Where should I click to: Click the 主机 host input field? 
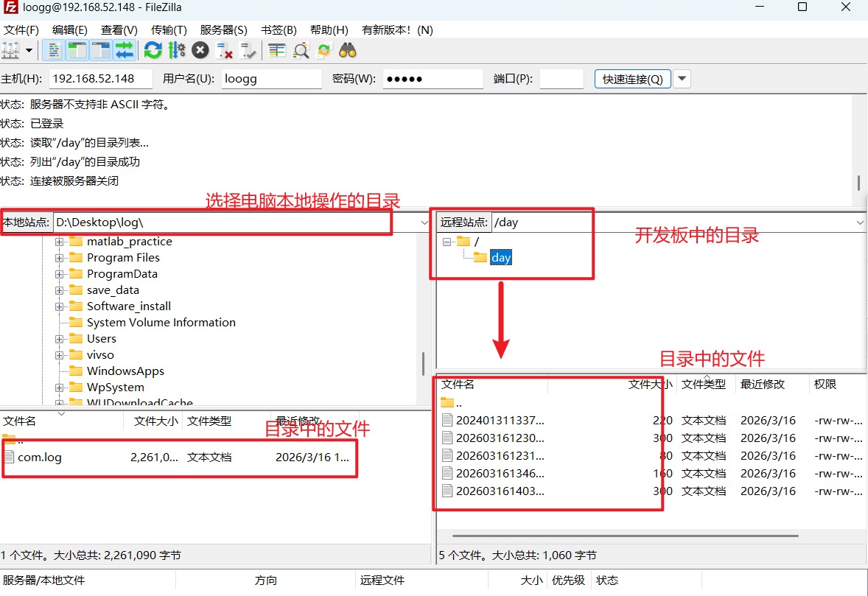pyautogui.click(x=101, y=79)
